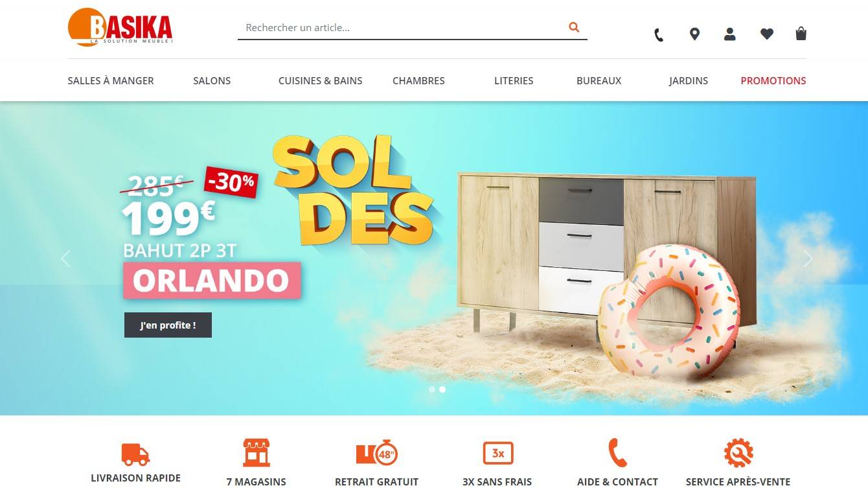This screenshot has width=868, height=488.
Task: Click the Retrait Gratuit 48h icon
Action: point(376,453)
